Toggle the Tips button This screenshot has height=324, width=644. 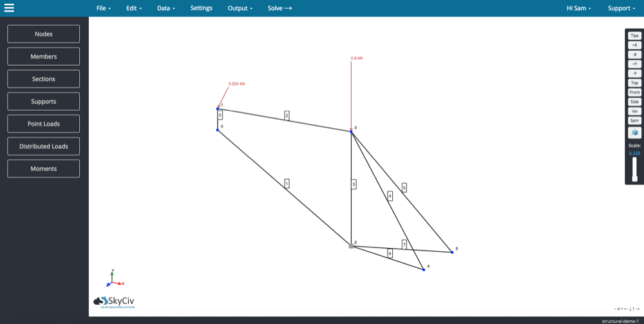(x=634, y=36)
